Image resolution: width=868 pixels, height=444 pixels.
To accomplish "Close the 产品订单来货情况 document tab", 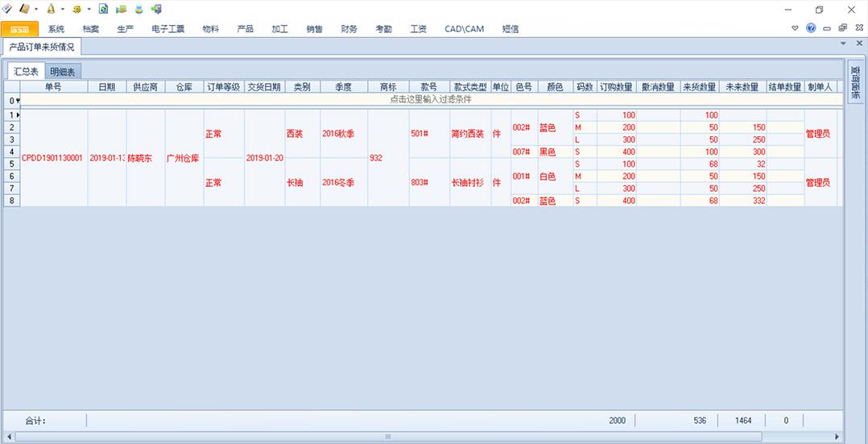I will [x=857, y=44].
